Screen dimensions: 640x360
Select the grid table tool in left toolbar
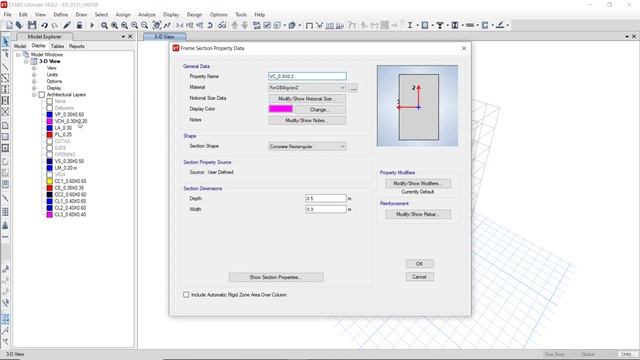[5, 211]
